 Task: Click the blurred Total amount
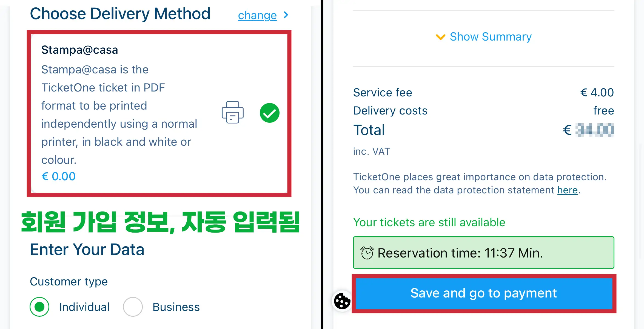point(594,130)
